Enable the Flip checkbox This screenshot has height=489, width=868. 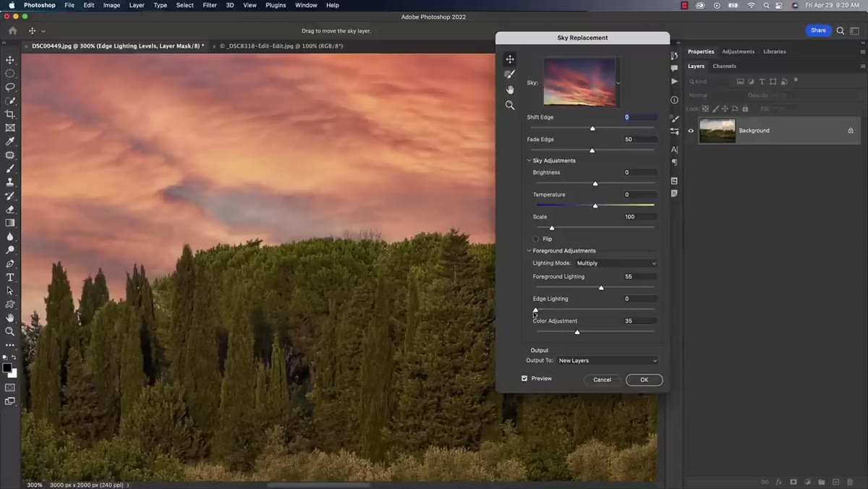[x=536, y=239]
